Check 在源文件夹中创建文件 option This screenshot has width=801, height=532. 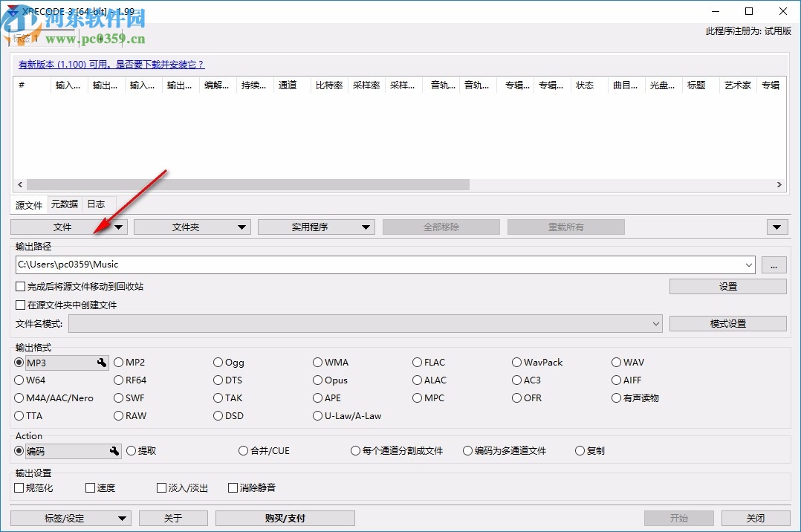[18, 305]
